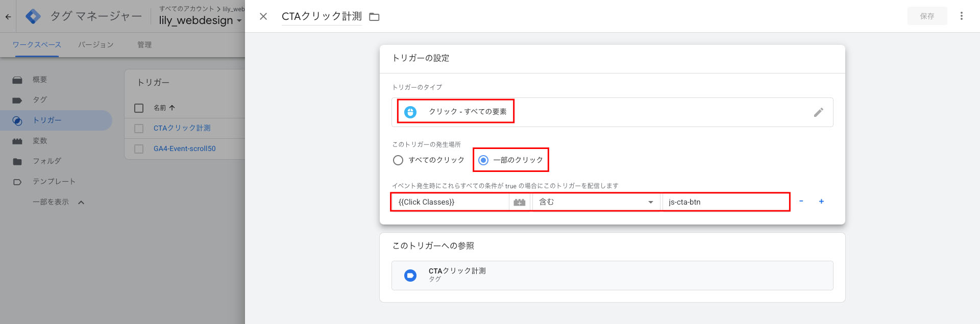
Task: Close the CTAクリック計測 trigger panel
Action: click(263, 16)
